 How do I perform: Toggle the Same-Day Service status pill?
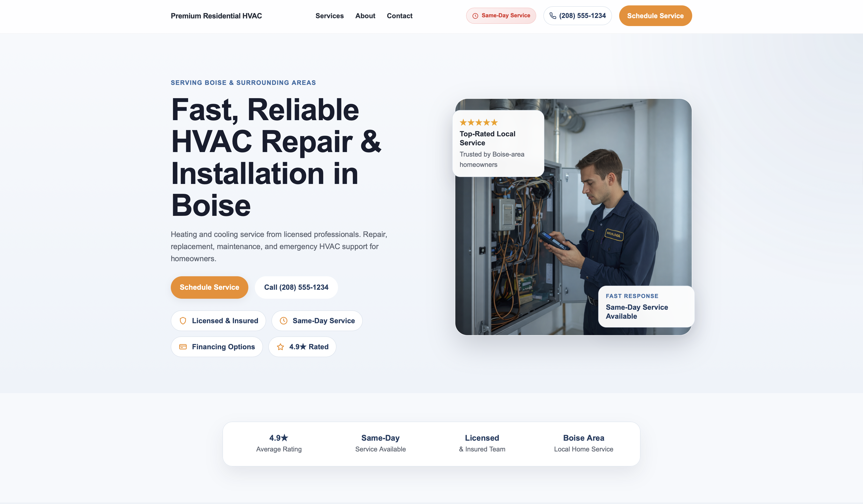pos(501,15)
